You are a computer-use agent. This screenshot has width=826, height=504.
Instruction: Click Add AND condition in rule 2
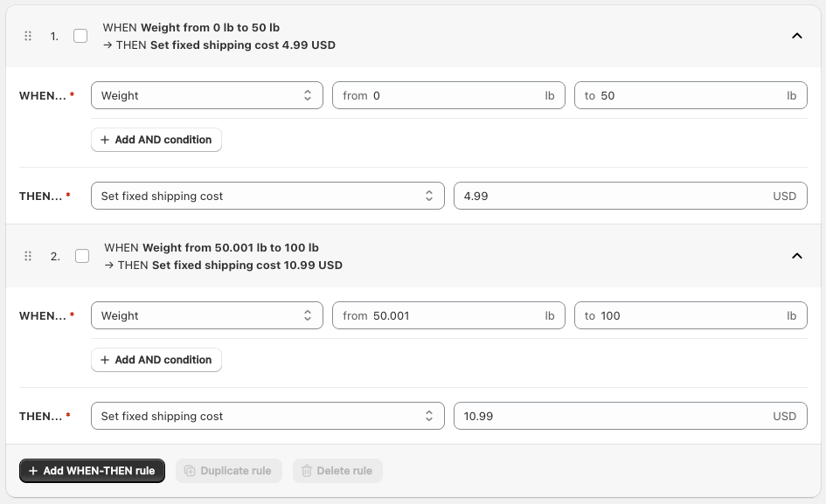point(156,360)
